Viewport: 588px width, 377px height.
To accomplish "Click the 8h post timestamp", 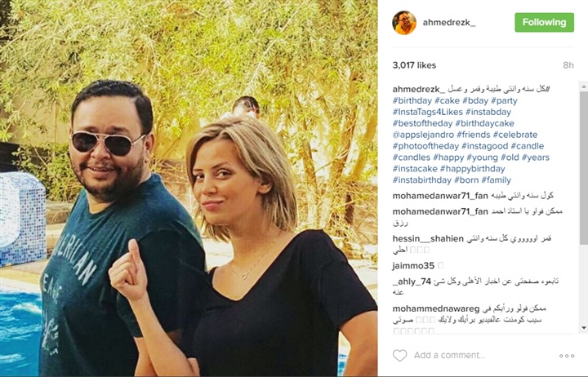I will (568, 65).
